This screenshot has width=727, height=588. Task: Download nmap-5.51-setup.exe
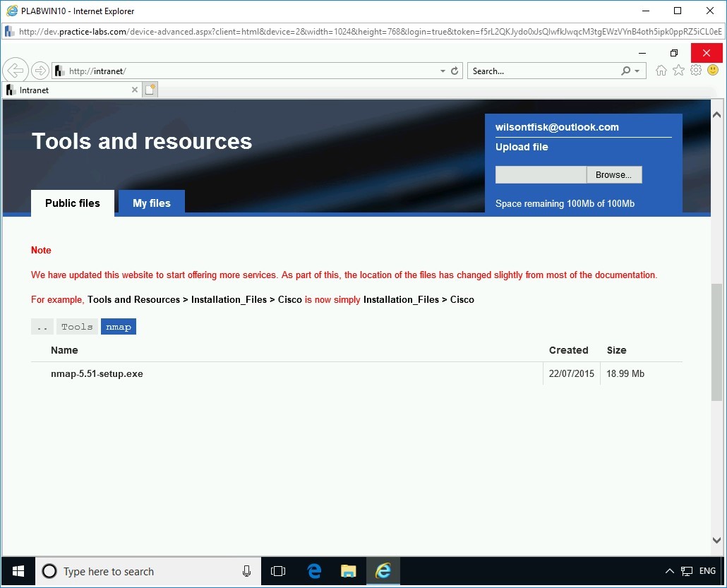[x=97, y=373]
